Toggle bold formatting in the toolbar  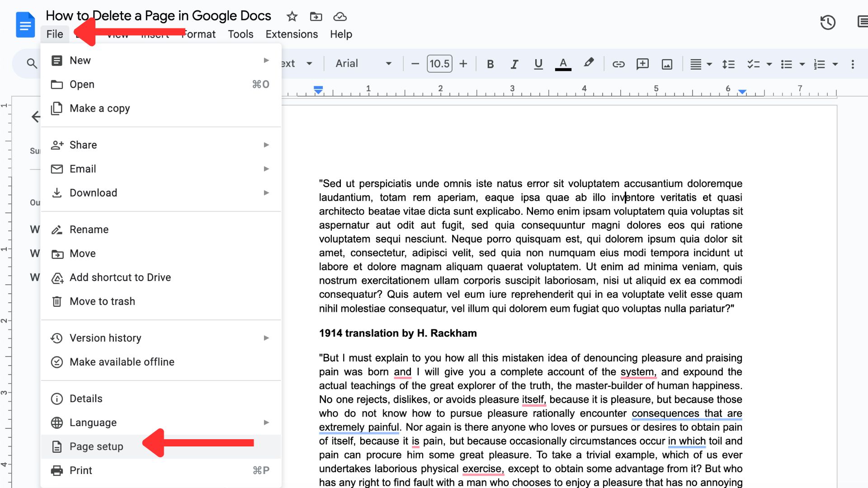[490, 64]
